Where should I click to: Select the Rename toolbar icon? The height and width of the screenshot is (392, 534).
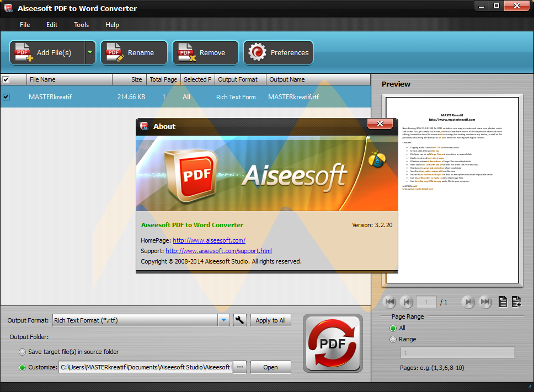(x=114, y=52)
